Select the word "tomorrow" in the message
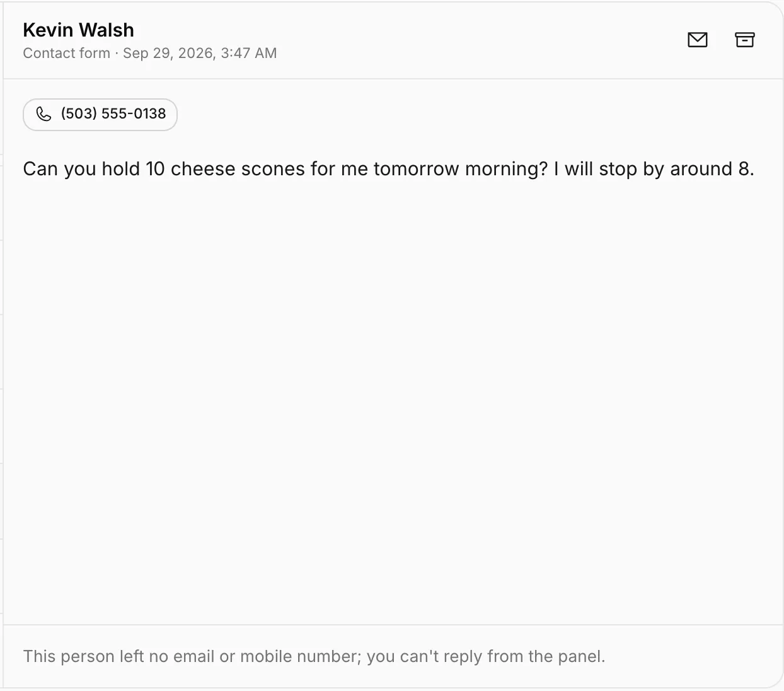This screenshot has width=784, height=691. click(x=416, y=169)
